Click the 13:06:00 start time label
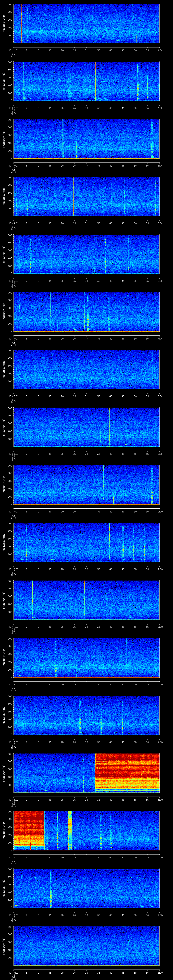 (x=13, y=339)
